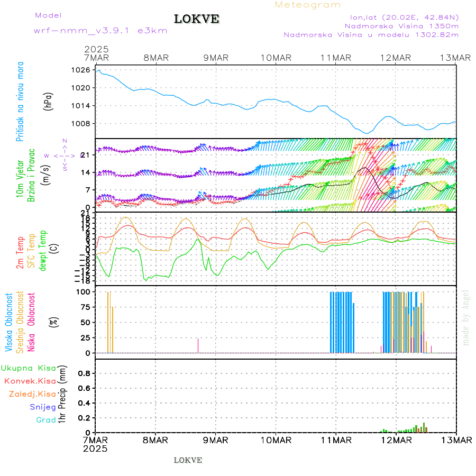Click the made by Angel watermark

pos(465,317)
